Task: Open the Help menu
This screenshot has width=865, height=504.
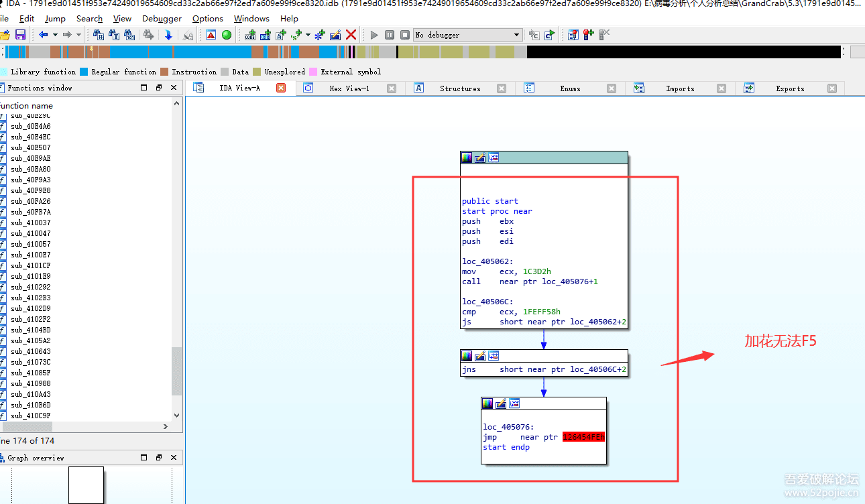Action: 289,18
